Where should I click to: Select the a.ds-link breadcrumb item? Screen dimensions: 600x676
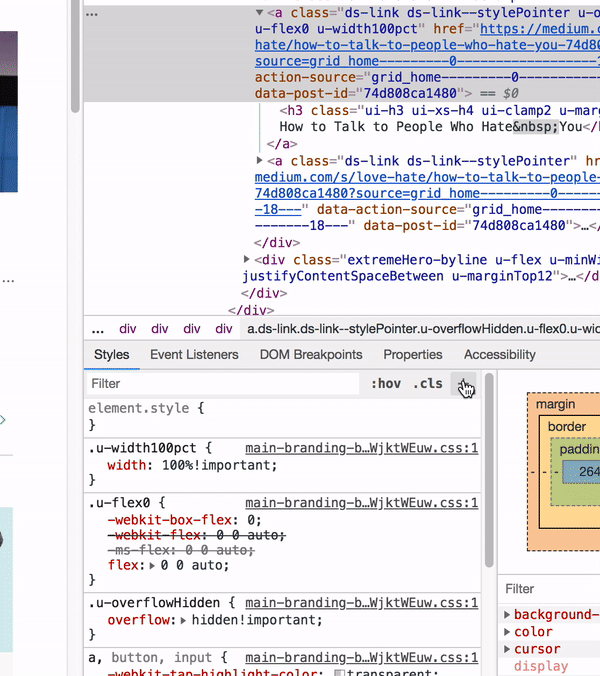(422, 329)
